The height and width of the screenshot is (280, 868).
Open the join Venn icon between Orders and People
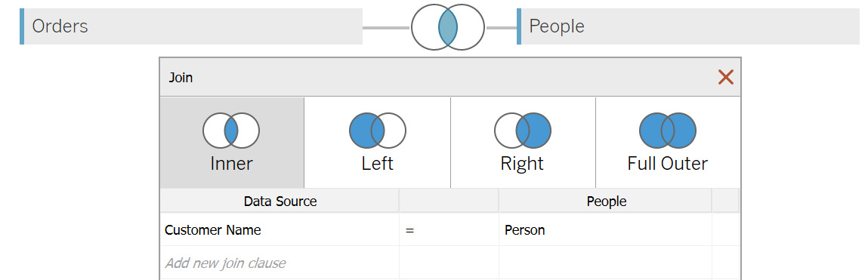447,26
